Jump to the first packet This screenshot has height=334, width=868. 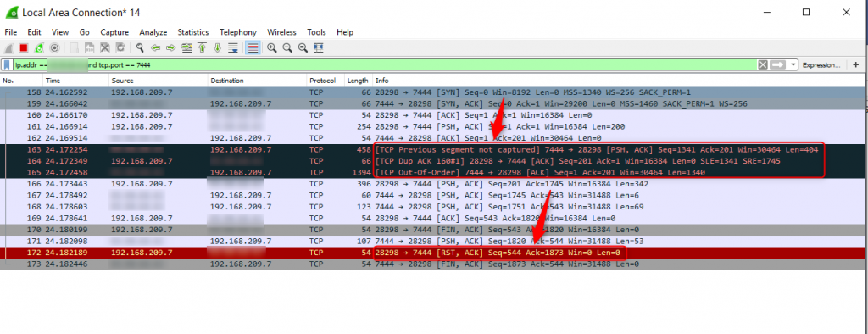(x=202, y=48)
